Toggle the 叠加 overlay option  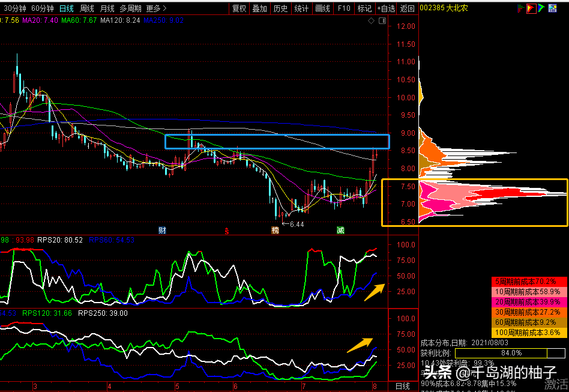pos(259,8)
